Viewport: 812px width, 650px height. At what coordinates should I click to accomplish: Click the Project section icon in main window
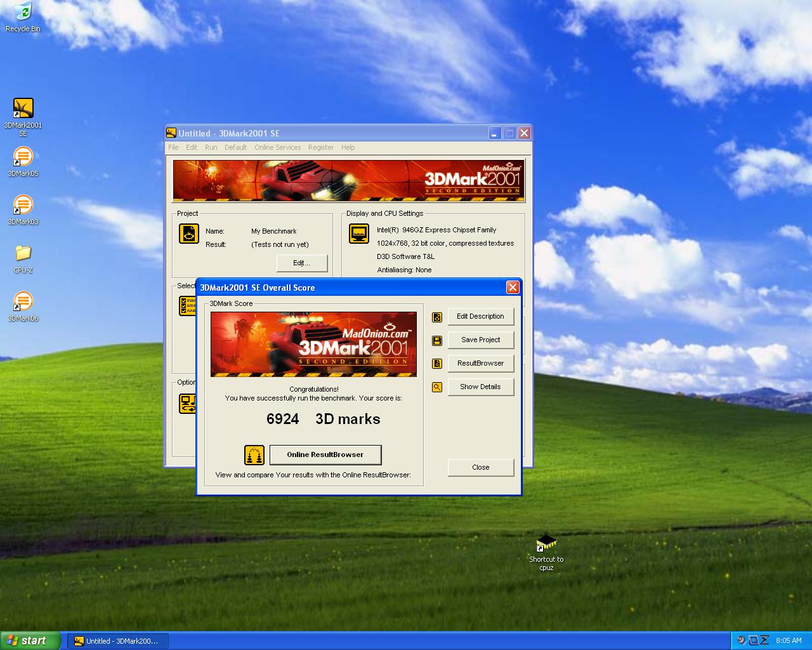[189, 234]
